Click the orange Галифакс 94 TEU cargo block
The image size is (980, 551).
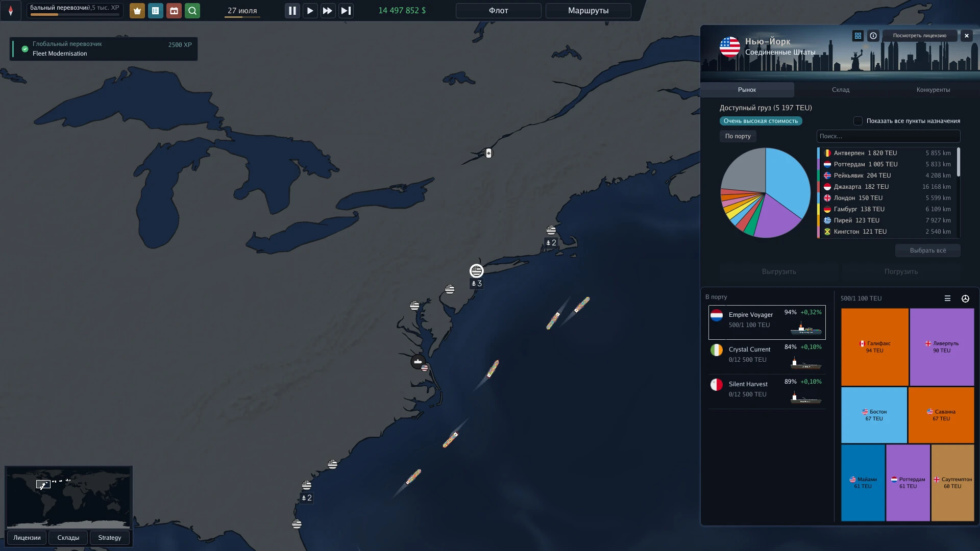pyautogui.click(x=874, y=347)
